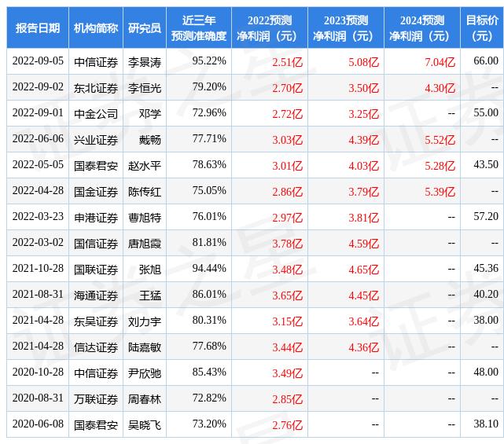This screenshot has width=504, height=444.
Task: Select date cell 2022-05-05
Action: [x=38, y=165]
